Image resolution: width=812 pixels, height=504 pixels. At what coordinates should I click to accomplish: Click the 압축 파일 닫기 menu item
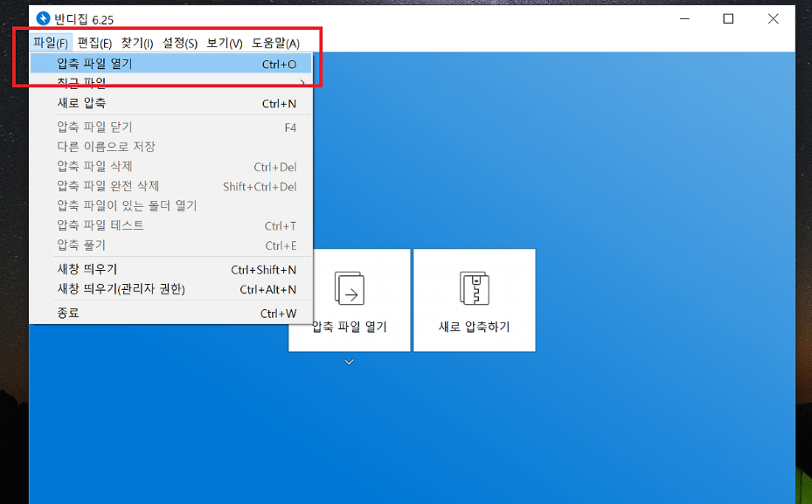tap(171, 128)
